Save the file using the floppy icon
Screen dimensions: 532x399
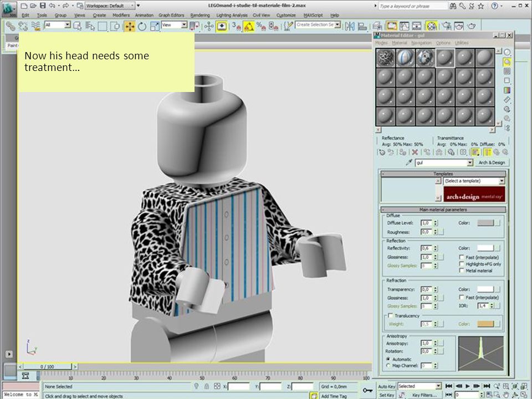[x=43, y=6]
